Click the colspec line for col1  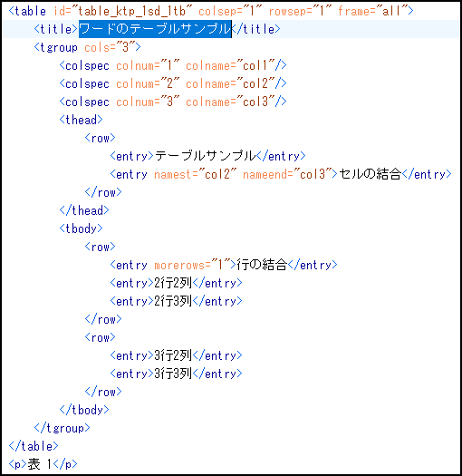tap(173, 65)
